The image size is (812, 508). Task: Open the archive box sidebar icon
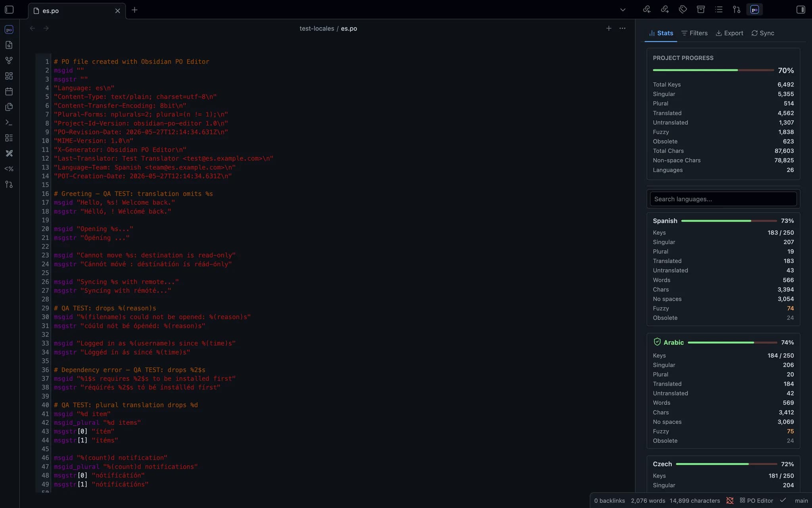tap(701, 10)
